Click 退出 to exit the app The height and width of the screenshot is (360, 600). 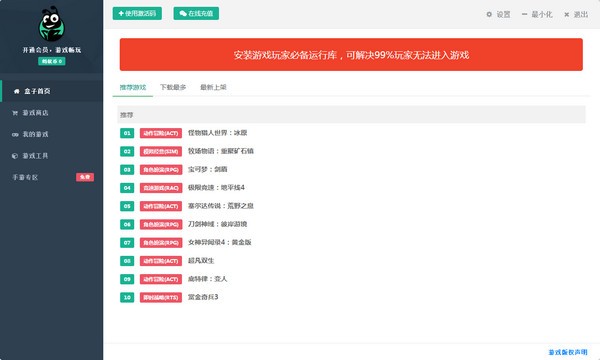tap(576, 15)
